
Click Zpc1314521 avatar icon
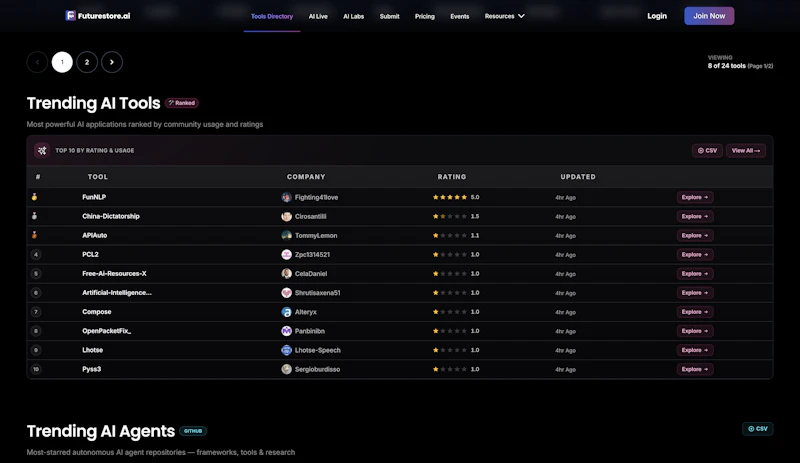point(286,254)
